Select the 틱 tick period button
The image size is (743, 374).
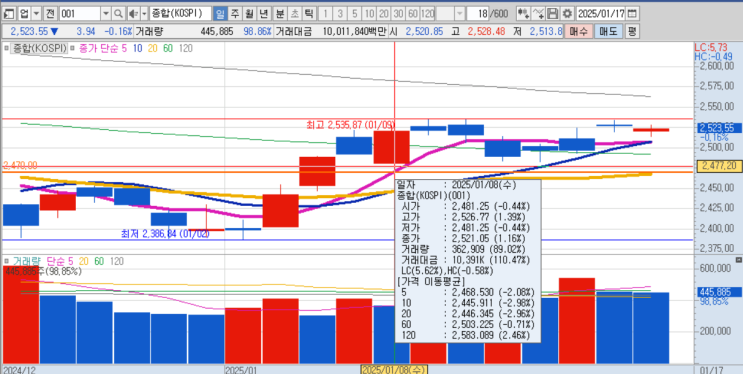308,13
